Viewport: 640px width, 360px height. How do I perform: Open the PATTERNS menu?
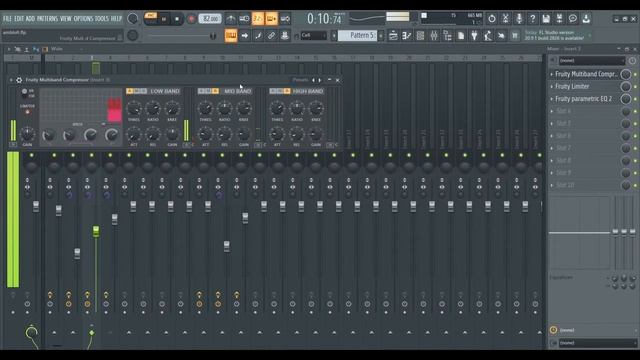coord(47,19)
